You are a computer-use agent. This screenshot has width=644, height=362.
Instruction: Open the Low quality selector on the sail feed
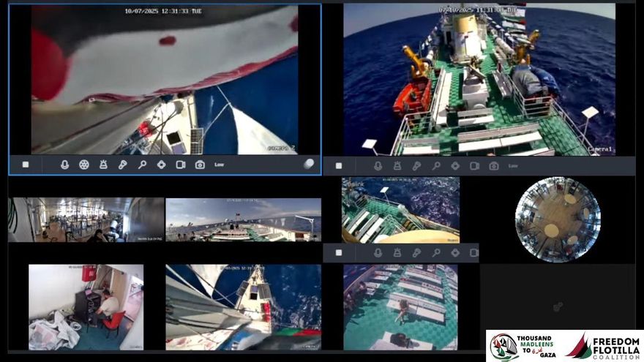pyautogui.click(x=219, y=165)
